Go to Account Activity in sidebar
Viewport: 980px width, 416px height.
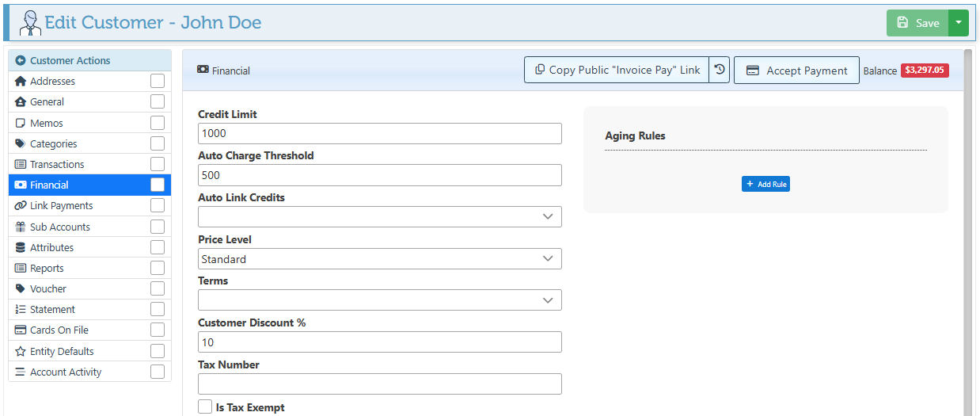[x=66, y=372]
